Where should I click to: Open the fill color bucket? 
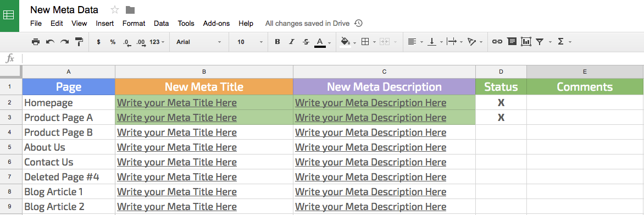click(x=346, y=42)
